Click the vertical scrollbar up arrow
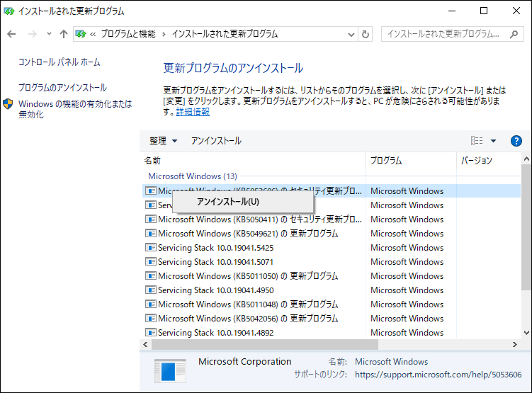 tap(526, 159)
